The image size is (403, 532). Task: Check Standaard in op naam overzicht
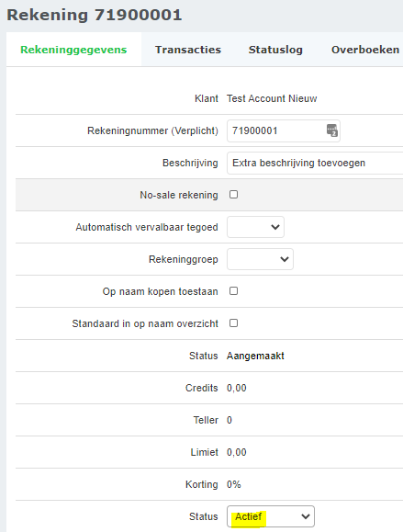[x=233, y=323]
